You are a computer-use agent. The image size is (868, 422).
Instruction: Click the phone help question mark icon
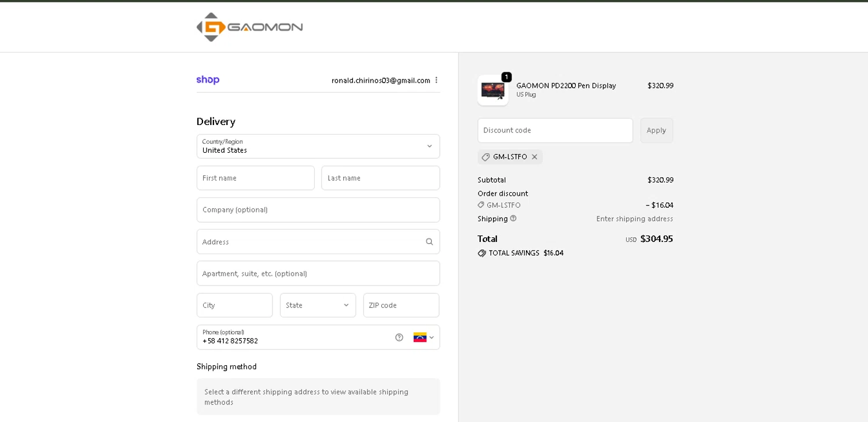pyautogui.click(x=399, y=337)
